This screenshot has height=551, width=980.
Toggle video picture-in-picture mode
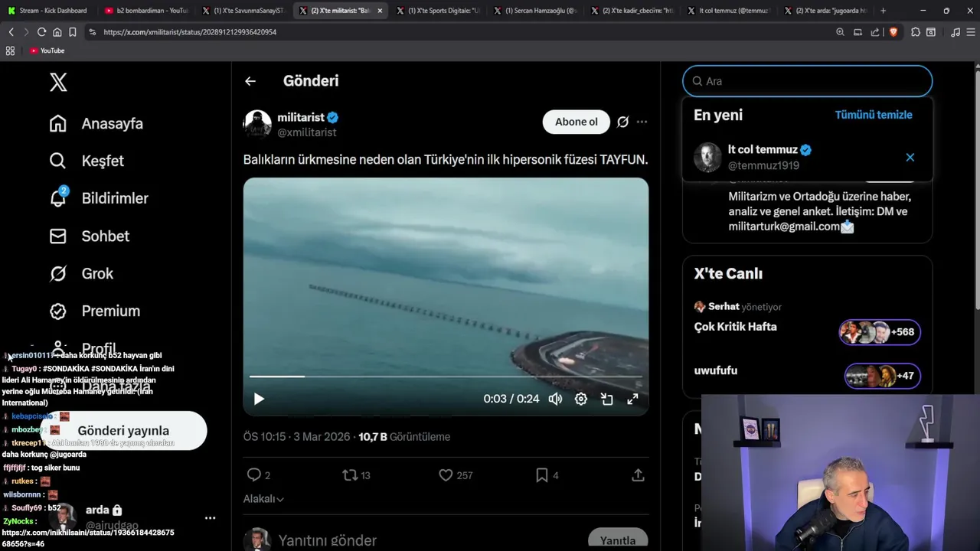[607, 399]
